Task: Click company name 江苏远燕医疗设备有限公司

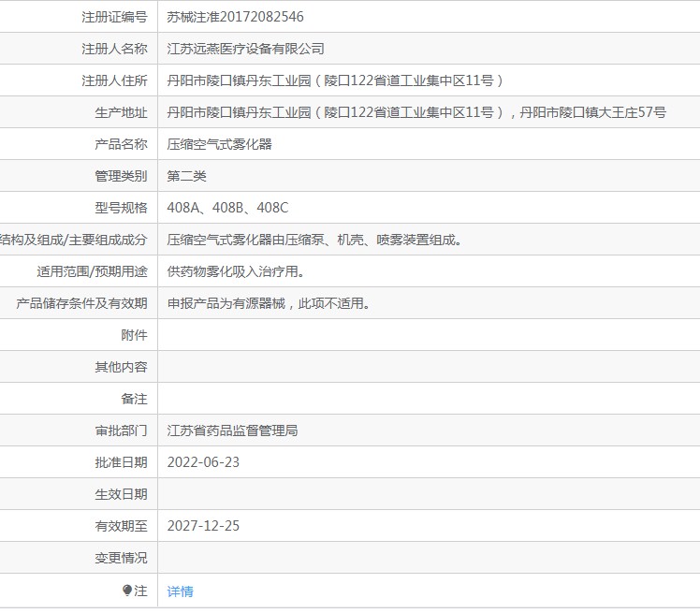Action: 245,49
